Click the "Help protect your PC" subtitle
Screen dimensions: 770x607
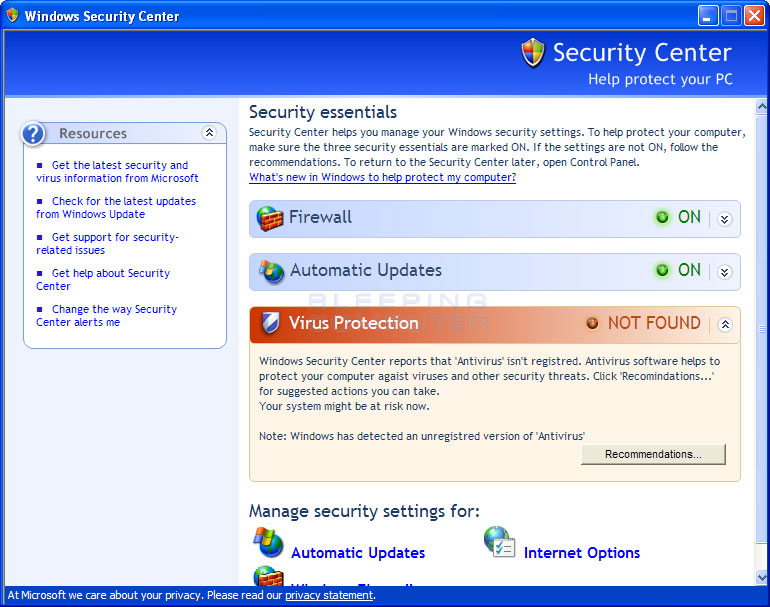tap(660, 79)
